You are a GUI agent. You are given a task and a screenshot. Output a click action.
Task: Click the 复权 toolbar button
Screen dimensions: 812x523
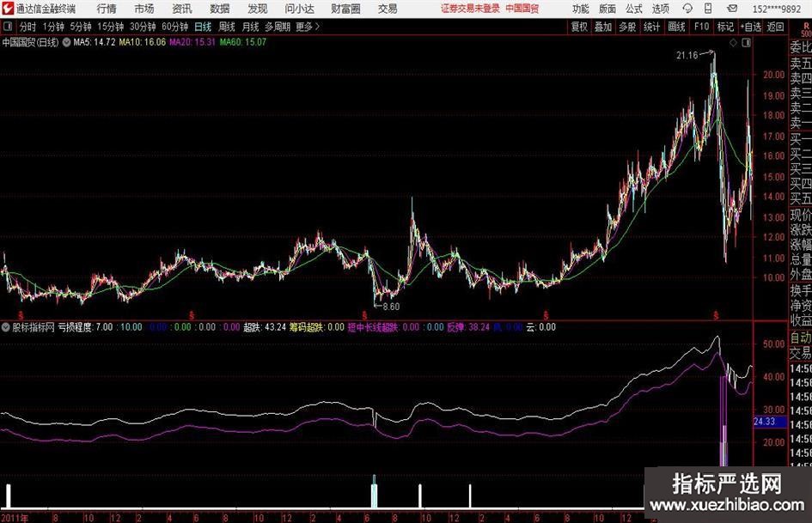[x=579, y=27]
